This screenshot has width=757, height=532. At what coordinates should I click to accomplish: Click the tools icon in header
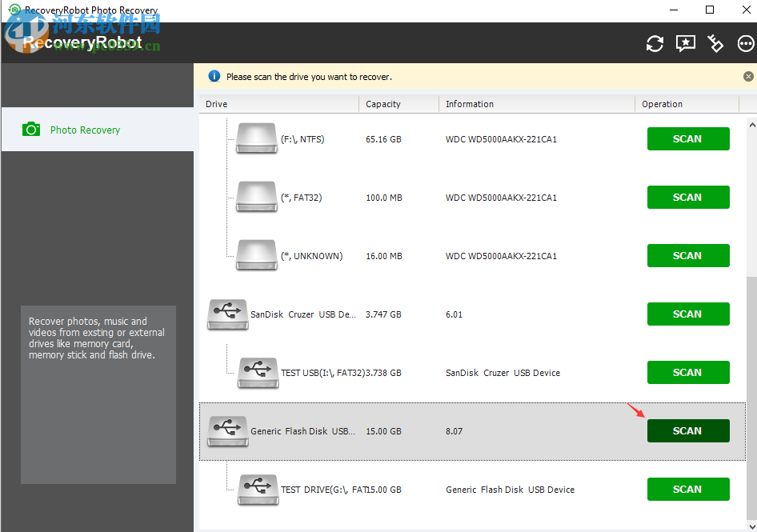715,43
